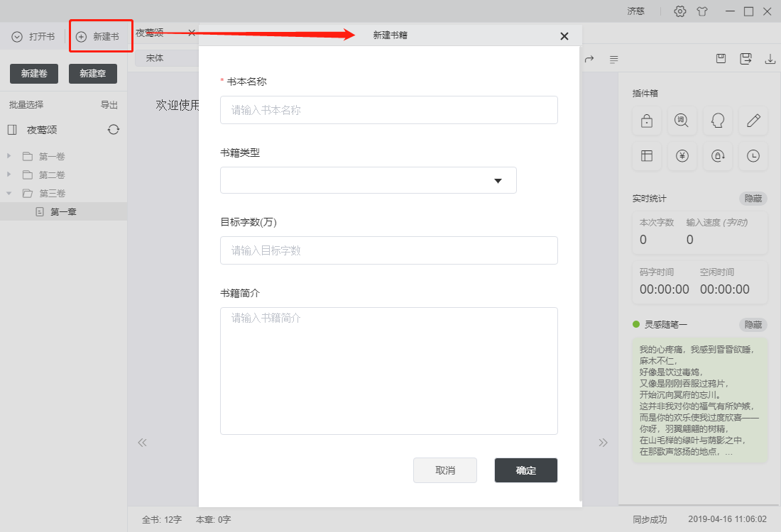Open the 第一章 chapter
Viewport: 781px width, 532px height.
[x=63, y=211]
